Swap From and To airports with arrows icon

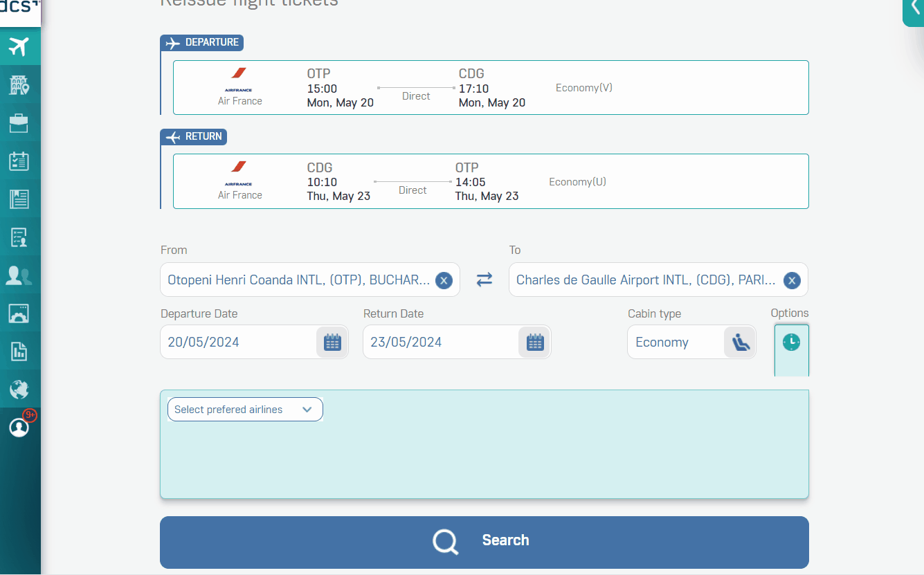click(484, 279)
